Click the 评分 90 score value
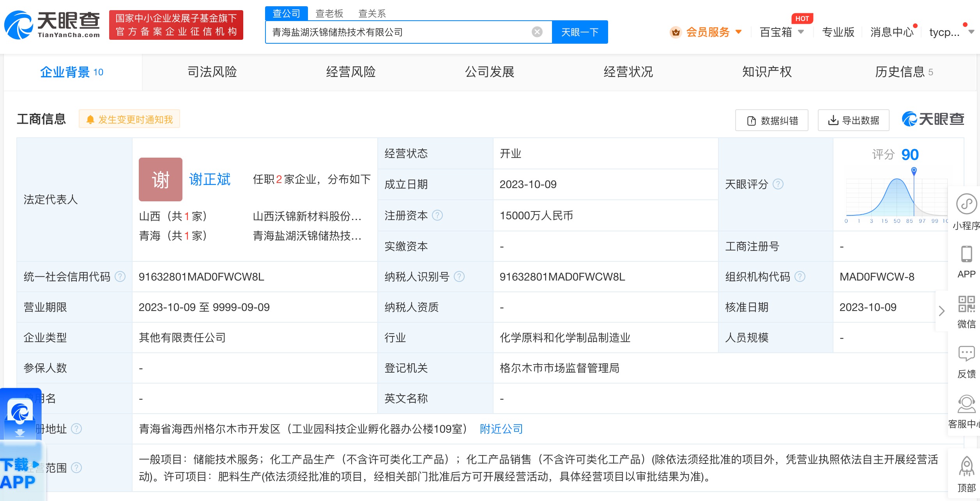The width and height of the screenshot is (980, 501). 910,155
